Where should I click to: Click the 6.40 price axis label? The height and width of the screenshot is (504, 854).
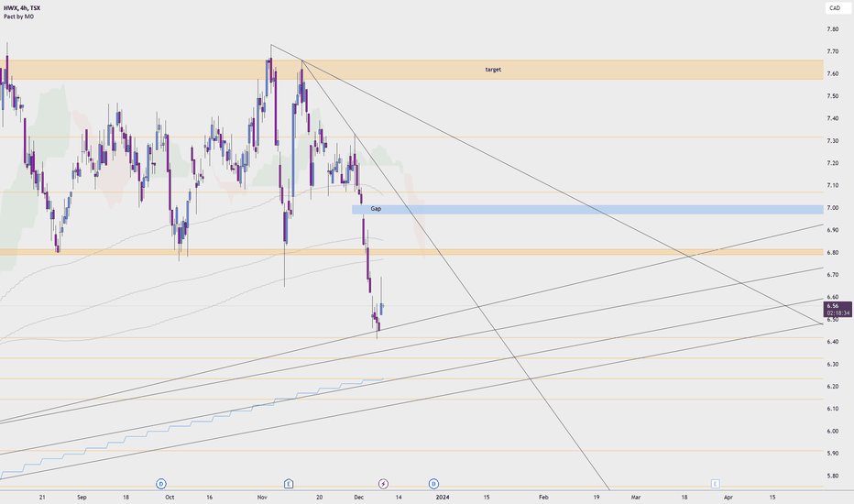click(x=832, y=342)
